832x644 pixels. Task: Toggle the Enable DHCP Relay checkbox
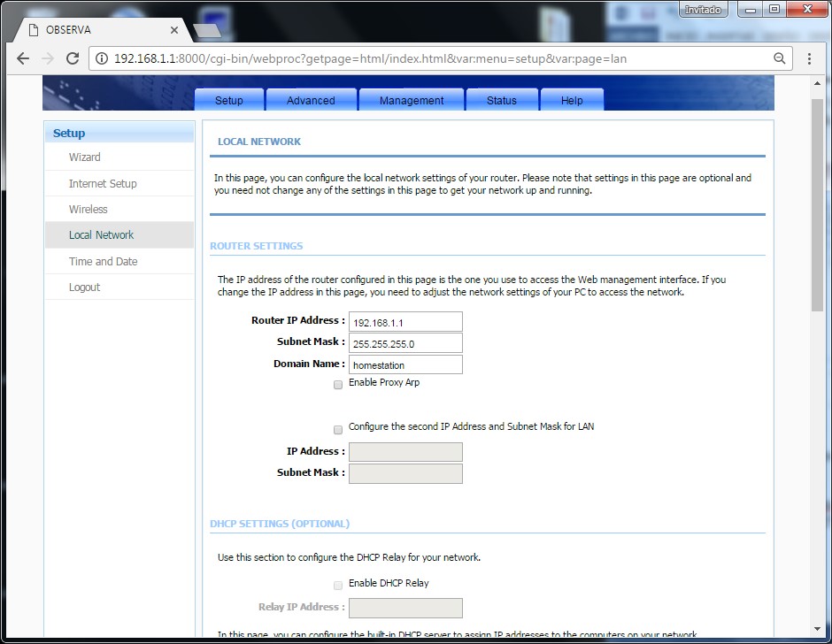coord(338,585)
